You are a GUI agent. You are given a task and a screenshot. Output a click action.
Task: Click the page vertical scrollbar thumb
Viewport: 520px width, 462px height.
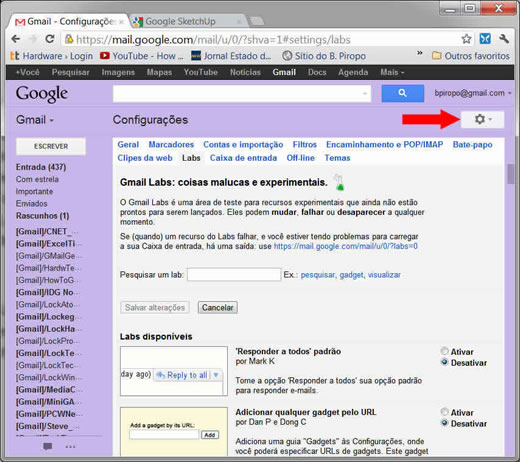tap(511, 174)
